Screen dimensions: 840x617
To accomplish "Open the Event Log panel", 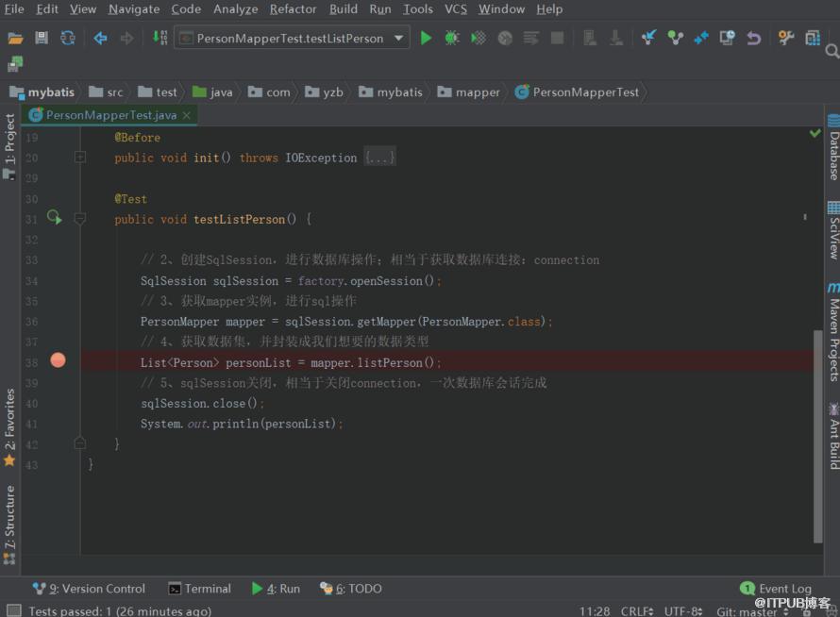I will pos(776,589).
